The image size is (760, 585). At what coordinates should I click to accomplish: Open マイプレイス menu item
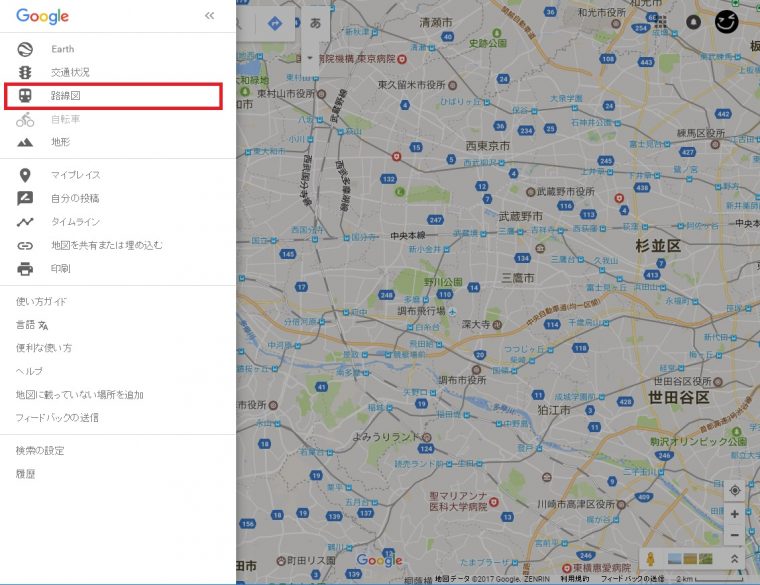118,175
